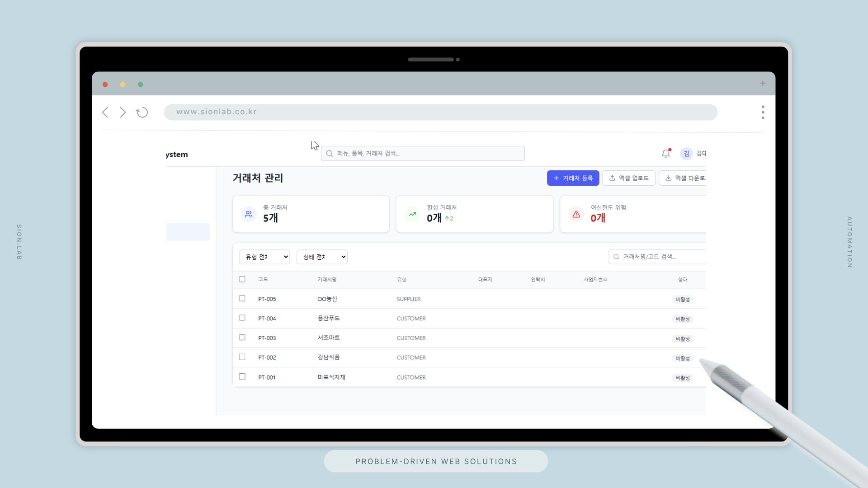Screen dimensions: 868x488
Task: Click the 엑셀 다운로드 button
Action: [x=684, y=178]
